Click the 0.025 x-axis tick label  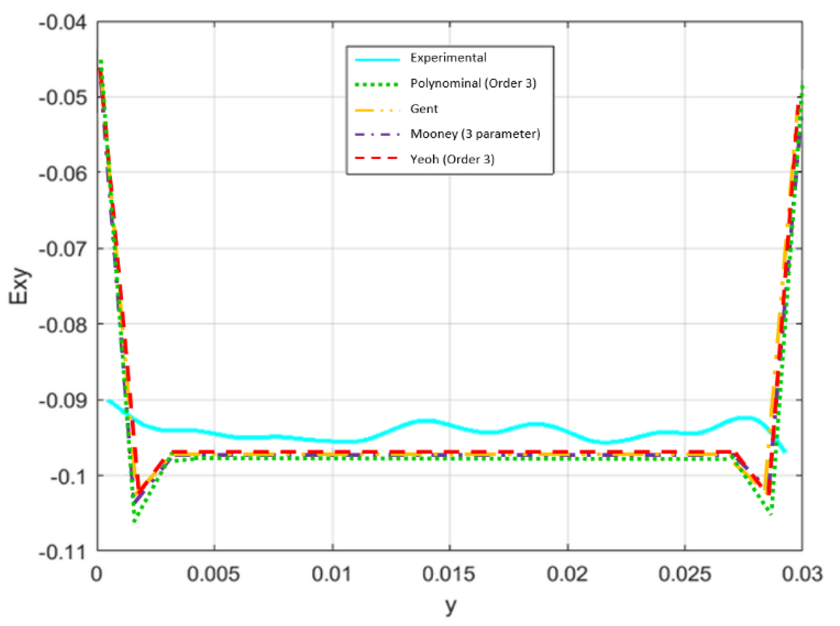[684, 574]
